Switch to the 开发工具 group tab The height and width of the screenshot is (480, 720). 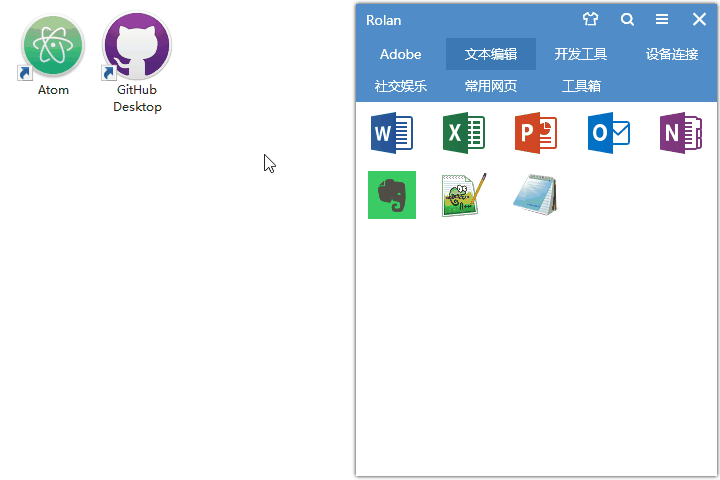[x=581, y=54]
